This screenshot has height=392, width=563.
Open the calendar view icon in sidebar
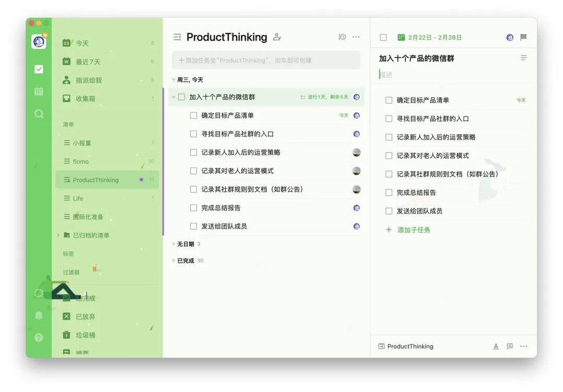pyautogui.click(x=39, y=92)
